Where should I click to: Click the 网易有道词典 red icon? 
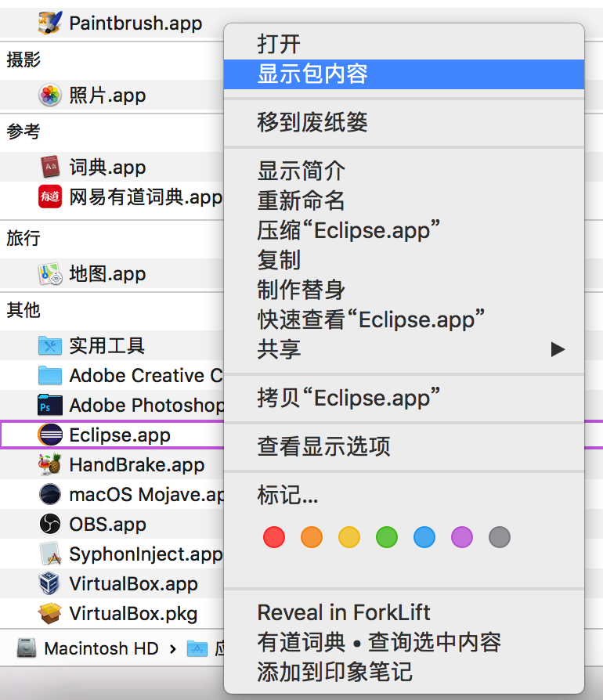pos(50,197)
